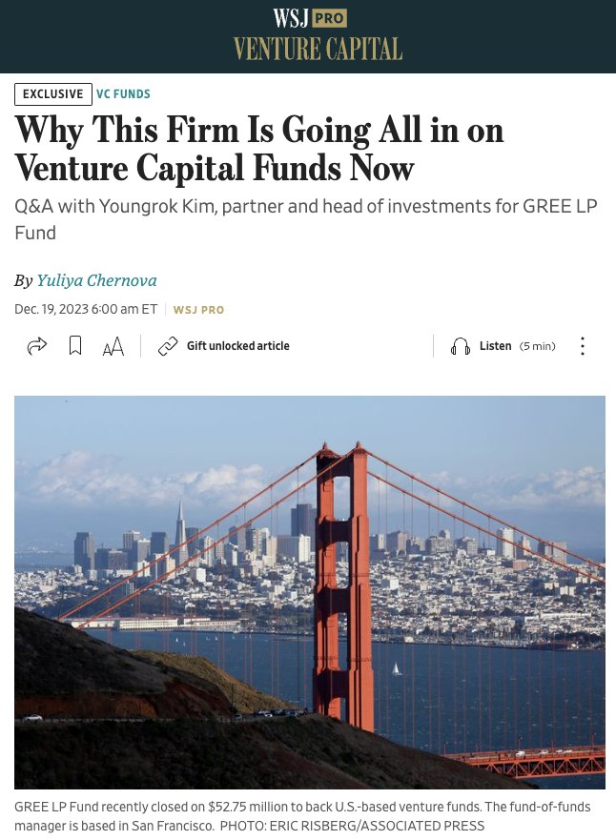Open the three-dot more options menu
The width and height of the screenshot is (616, 840).
point(583,346)
